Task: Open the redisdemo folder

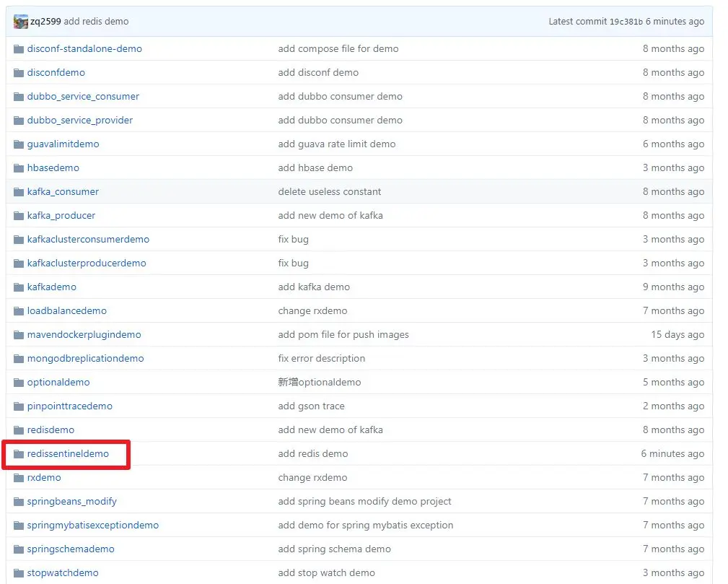Action: (51, 430)
